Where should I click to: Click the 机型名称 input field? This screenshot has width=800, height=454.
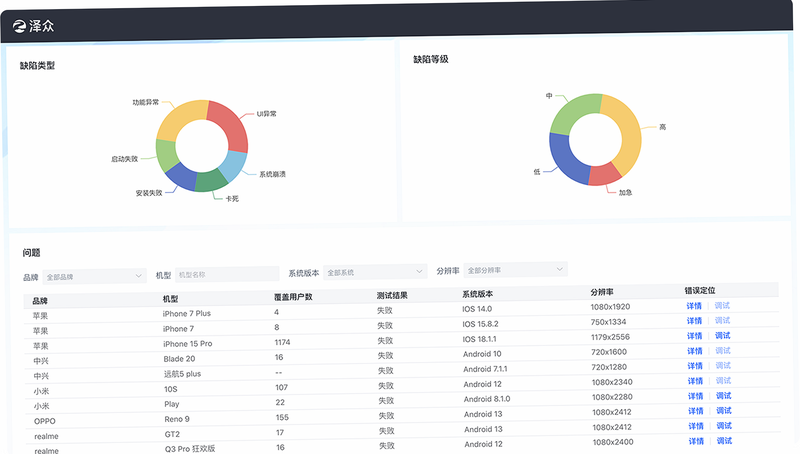pos(227,274)
